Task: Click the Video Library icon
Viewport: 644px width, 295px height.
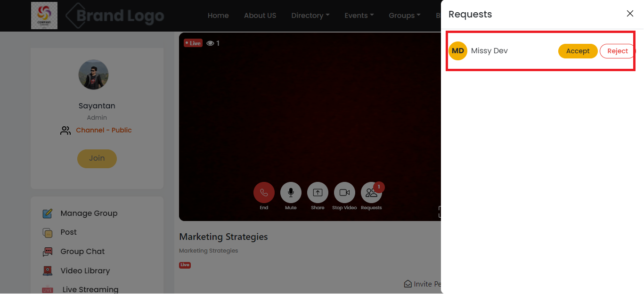Action: pyautogui.click(x=48, y=271)
